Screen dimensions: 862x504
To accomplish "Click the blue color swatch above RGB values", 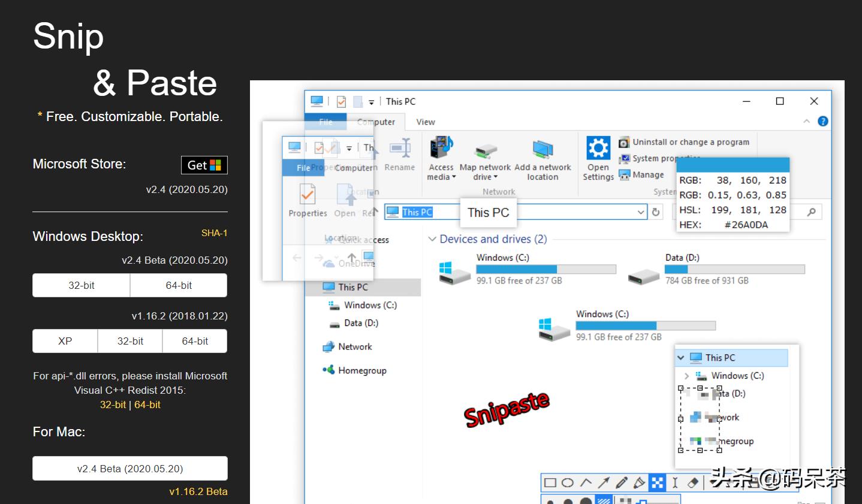I will (733, 165).
